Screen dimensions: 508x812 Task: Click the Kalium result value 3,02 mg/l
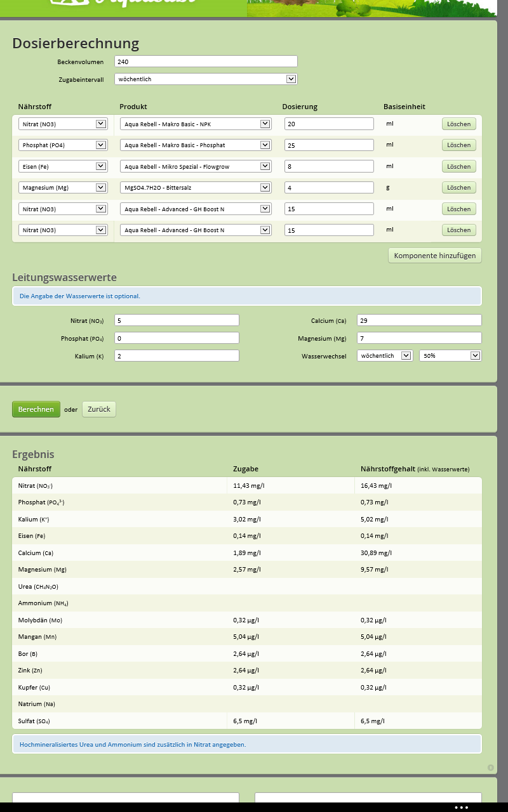click(247, 520)
